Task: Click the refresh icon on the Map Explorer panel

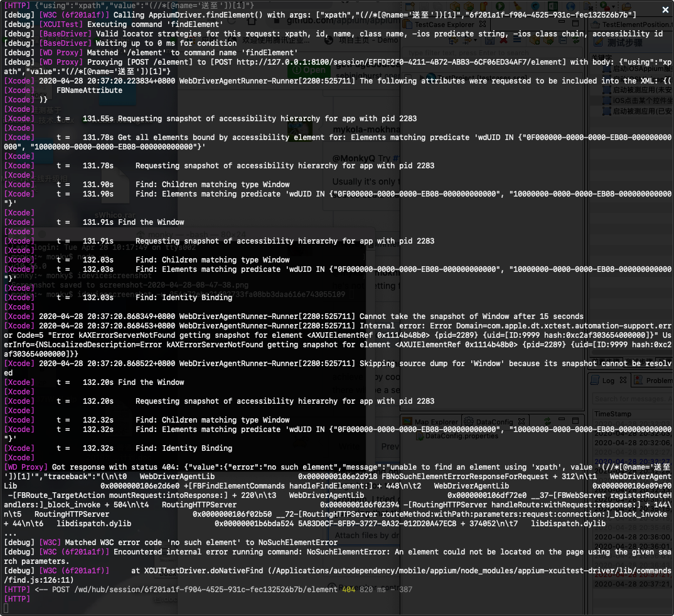Action: (x=548, y=422)
